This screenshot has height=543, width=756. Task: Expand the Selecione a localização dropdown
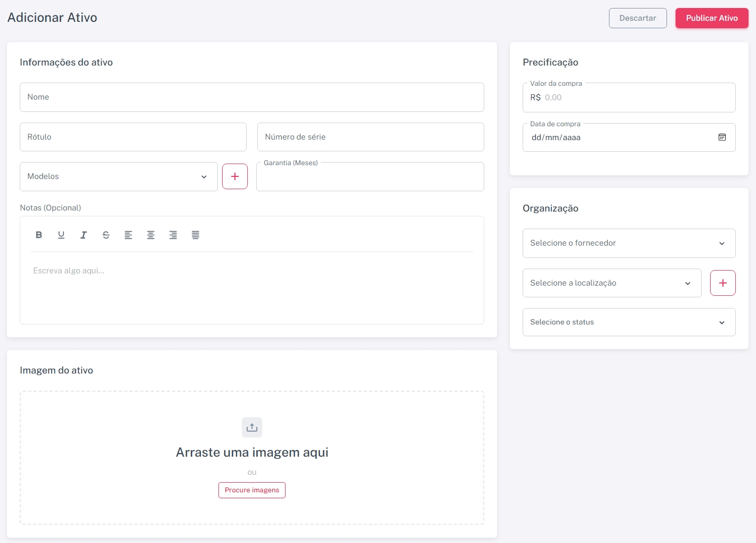click(612, 283)
